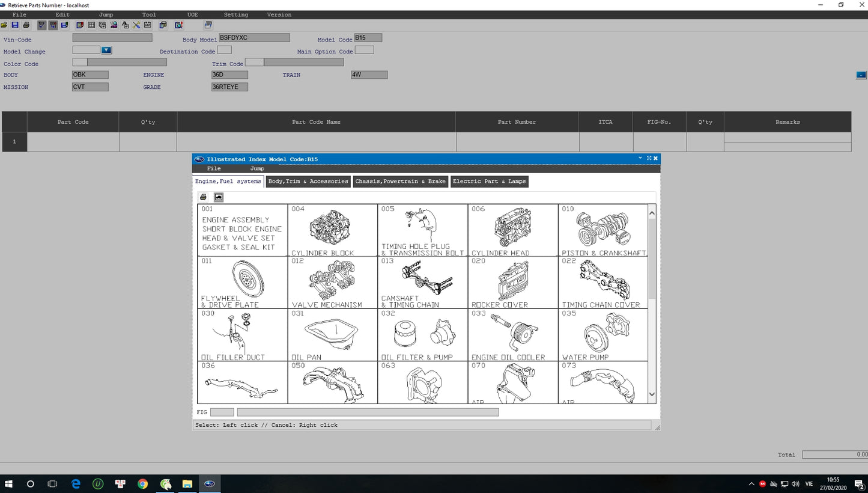Toggle the 000 numbering toolbar button

click(53, 25)
